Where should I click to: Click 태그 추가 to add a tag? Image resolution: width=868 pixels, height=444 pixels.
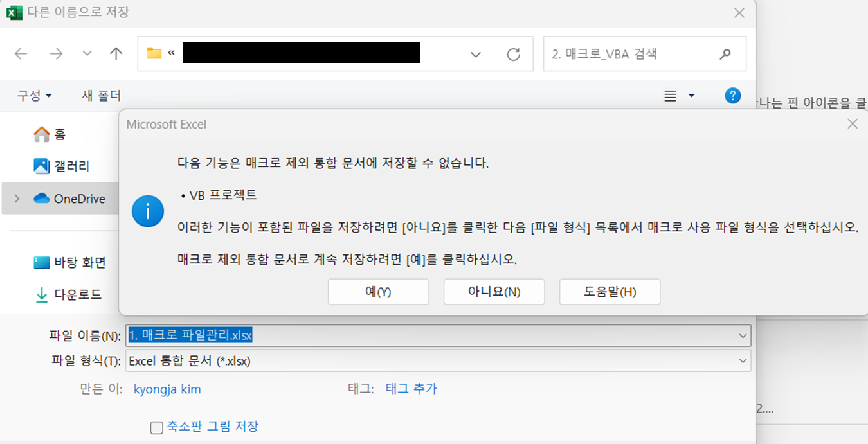pyautogui.click(x=411, y=389)
